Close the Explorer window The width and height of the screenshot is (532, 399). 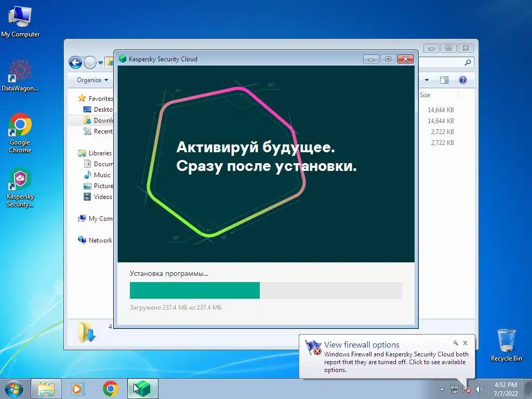[466, 48]
